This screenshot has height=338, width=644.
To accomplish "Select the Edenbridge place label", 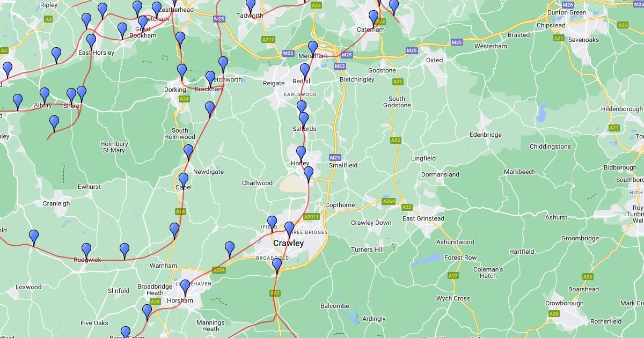I will [x=485, y=135].
